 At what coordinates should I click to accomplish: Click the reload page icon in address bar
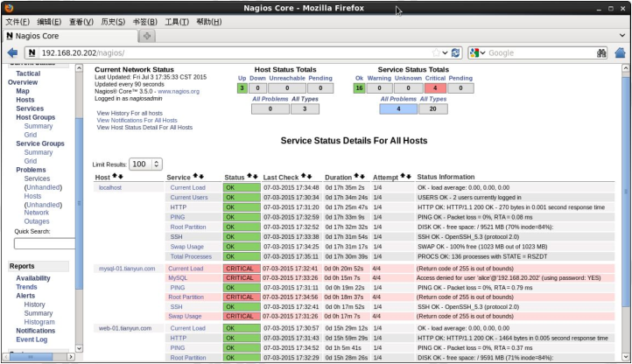tap(455, 52)
